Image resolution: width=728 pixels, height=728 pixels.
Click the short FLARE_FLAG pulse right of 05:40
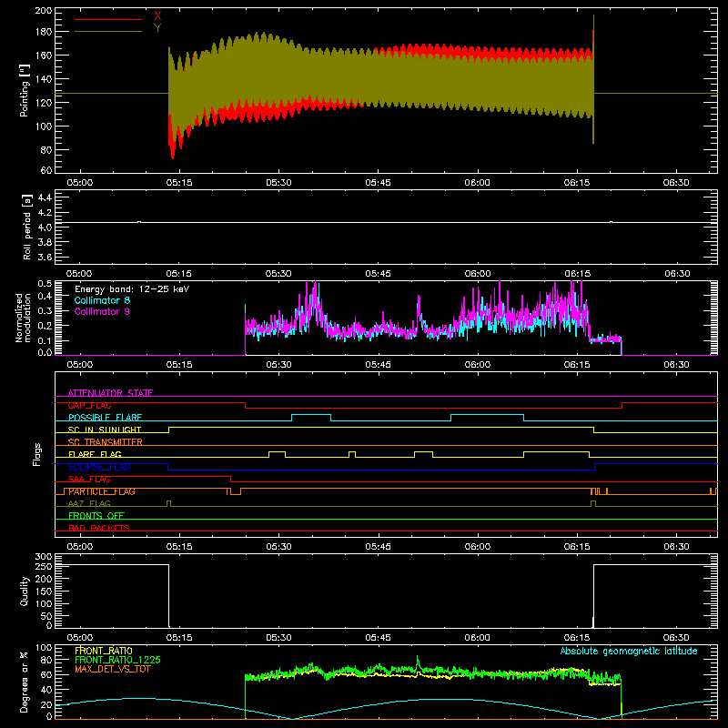[x=352, y=454]
